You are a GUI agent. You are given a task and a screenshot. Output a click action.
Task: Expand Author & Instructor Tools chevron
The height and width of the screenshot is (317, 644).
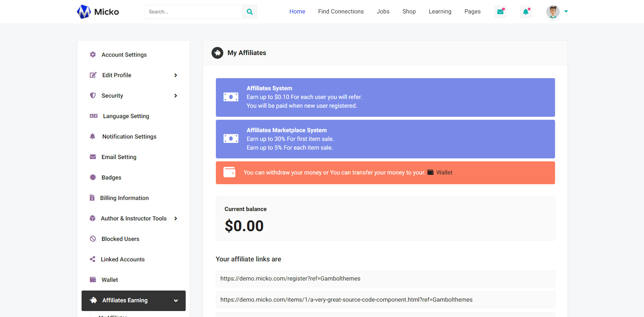tap(176, 219)
